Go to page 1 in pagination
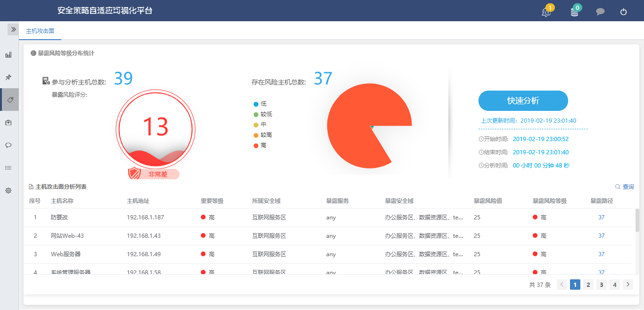Screen dimensions: 644x310 pyautogui.click(x=575, y=285)
